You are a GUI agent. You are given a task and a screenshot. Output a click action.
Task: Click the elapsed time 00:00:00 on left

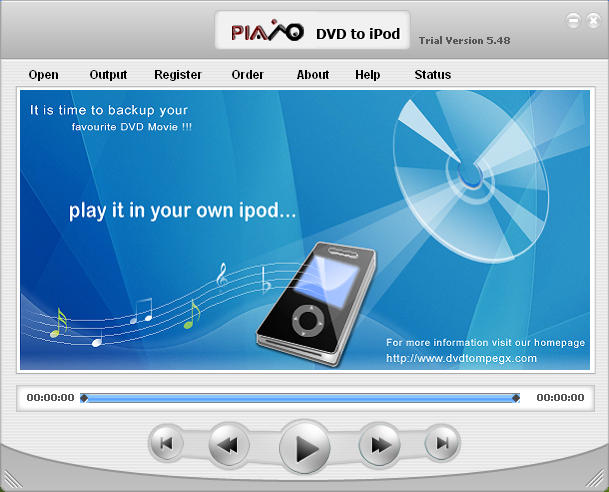coord(50,398)
